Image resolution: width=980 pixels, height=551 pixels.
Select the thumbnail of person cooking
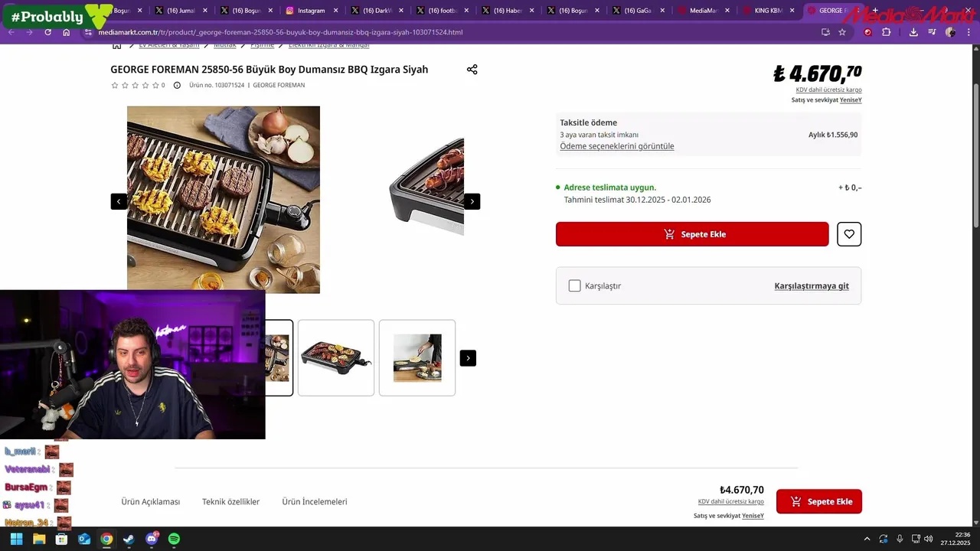click(417, 358)
